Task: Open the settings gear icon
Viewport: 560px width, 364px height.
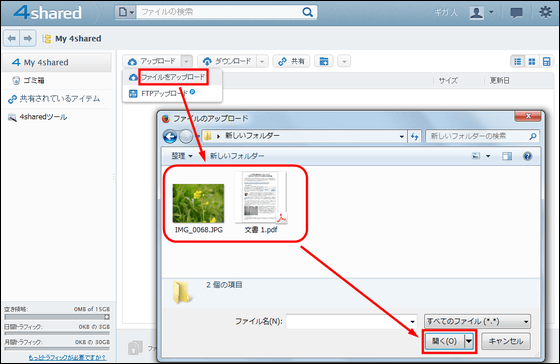Action: tap(545, 13)
